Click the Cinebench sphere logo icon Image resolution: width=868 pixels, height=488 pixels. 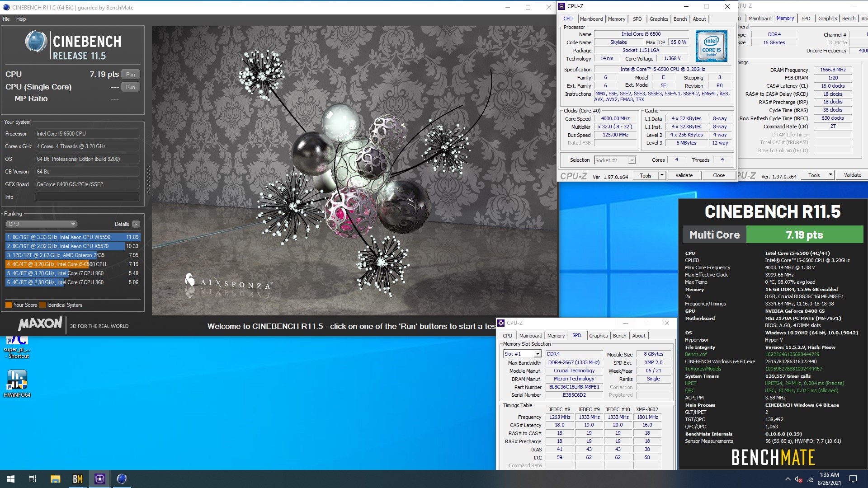tap(36, 42)
